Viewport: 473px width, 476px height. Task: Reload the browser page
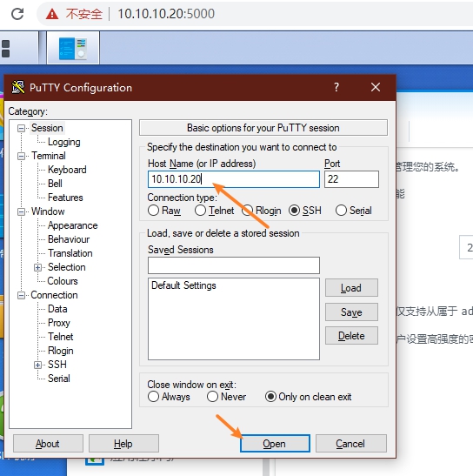click(17, 14)
